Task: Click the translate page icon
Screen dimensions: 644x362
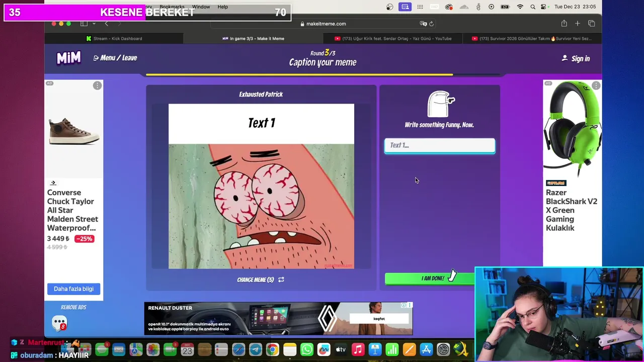Action: [423, 24]
